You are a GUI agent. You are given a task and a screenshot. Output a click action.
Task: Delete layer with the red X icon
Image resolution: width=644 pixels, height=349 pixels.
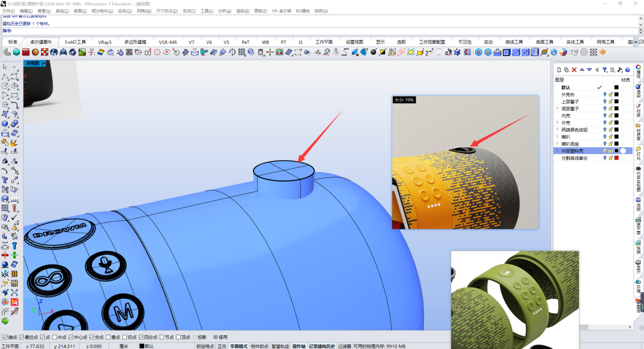574,70
